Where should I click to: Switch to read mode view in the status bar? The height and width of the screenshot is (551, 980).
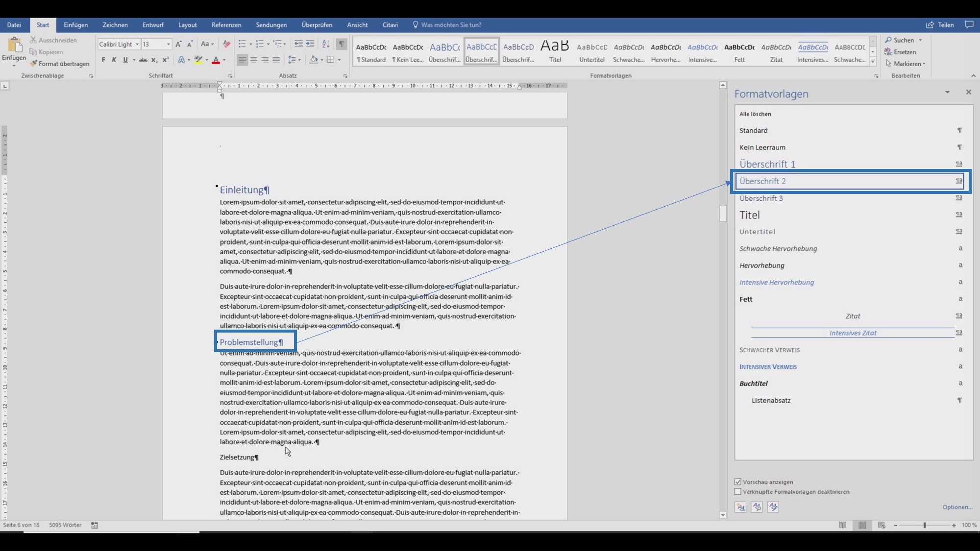coord(843,525)
